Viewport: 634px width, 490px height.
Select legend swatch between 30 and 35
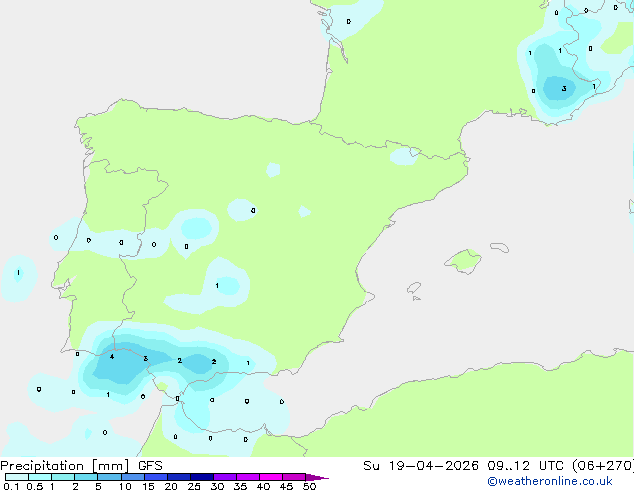[224, 477]
